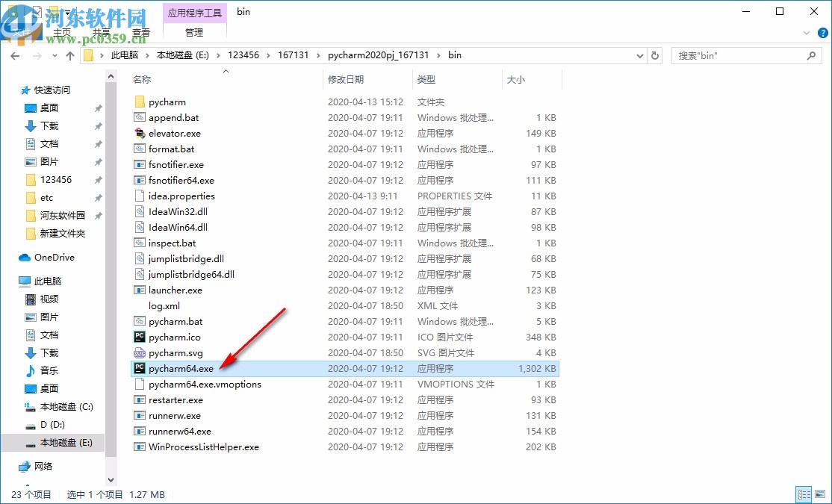The height and width of the screenshot is (504, 832).
Task: Click the launcher.exe file icon
Action: pyautogui.click(x=140, y=290)
